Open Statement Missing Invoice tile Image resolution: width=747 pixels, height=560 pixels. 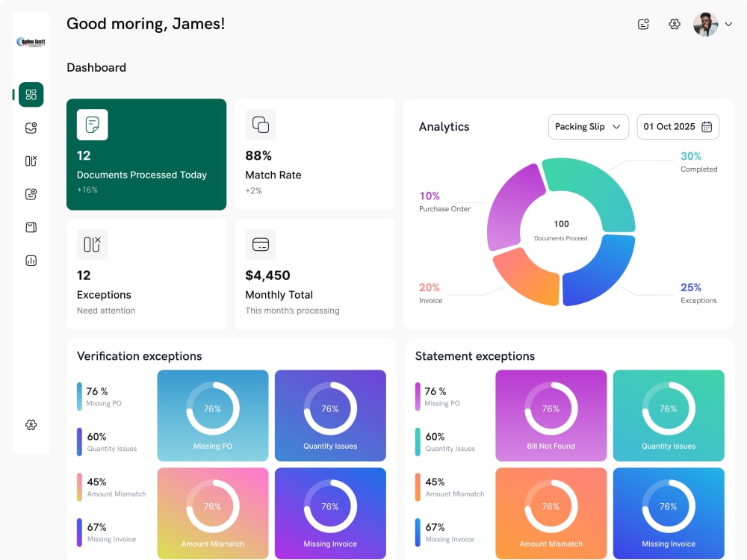pyautogui.click(x=669, y=513)
